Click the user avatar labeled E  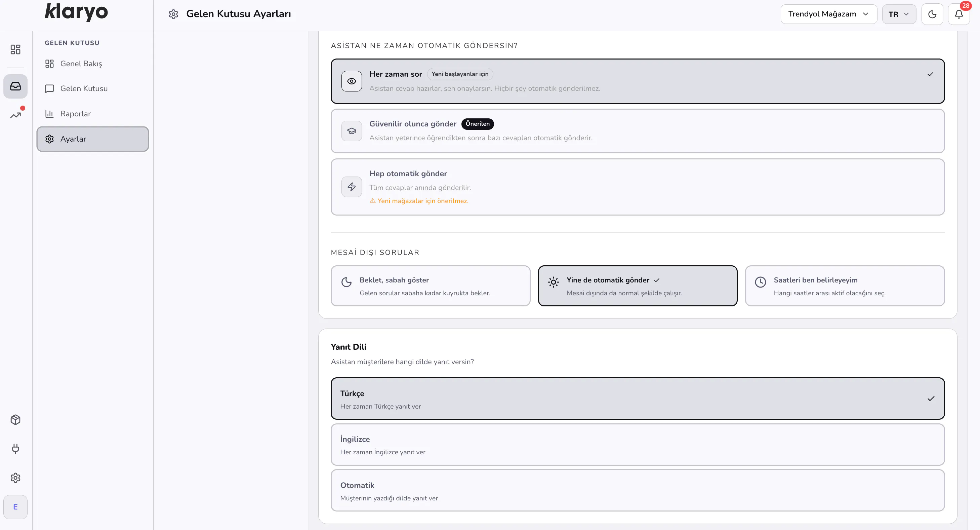(15, 507)
